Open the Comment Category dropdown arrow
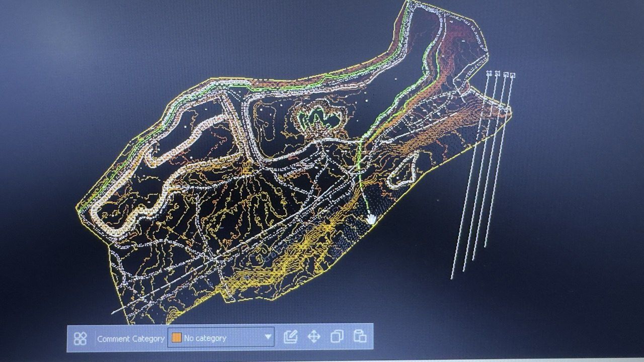Viewport: 644px width, 362px height. click(268, 337)
